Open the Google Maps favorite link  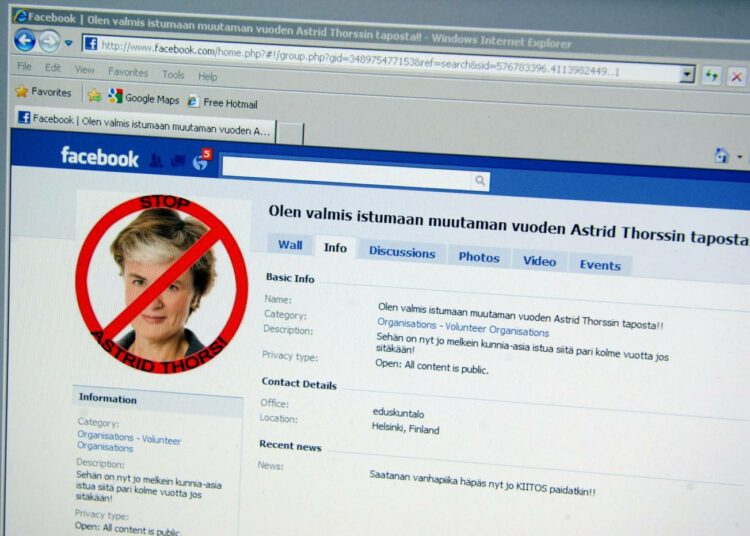coord(143,98)
